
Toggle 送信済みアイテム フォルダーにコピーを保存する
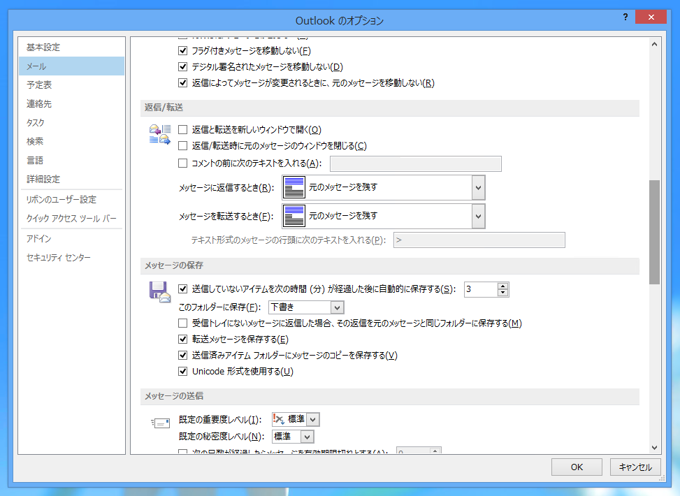(x=183, y=355)
